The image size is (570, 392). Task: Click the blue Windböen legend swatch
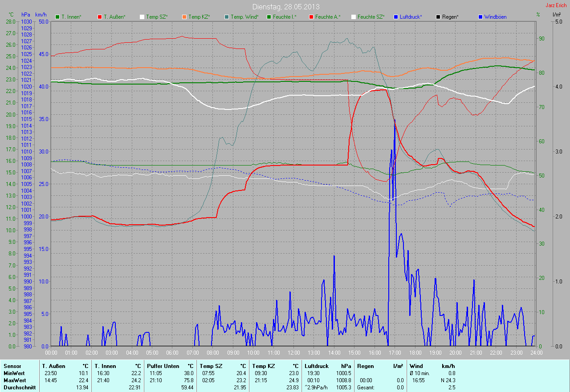480,17
